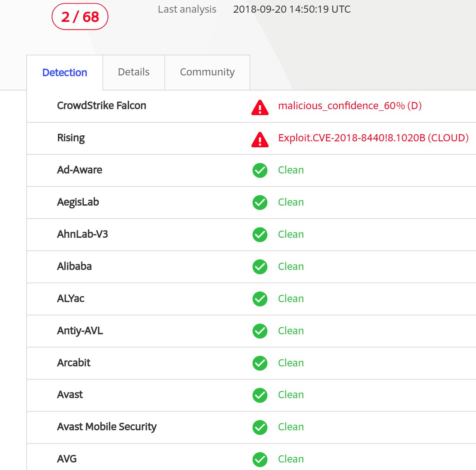
Task: Click the AegisLab engine name
Action: pyautogui.click(x=78, y=202)
